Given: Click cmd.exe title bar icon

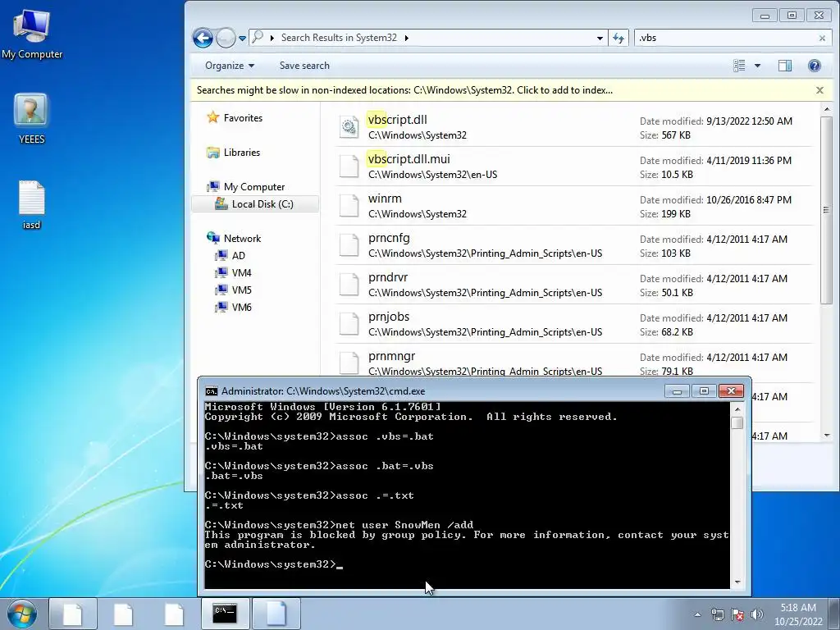Looking at the screenshot, I should point(212,391).
